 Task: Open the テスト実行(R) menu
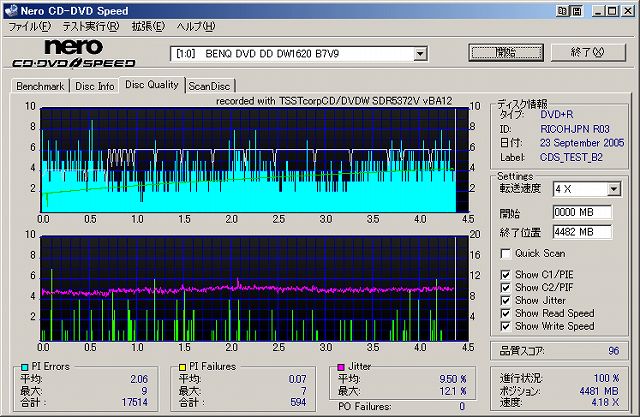click(91, 27)
